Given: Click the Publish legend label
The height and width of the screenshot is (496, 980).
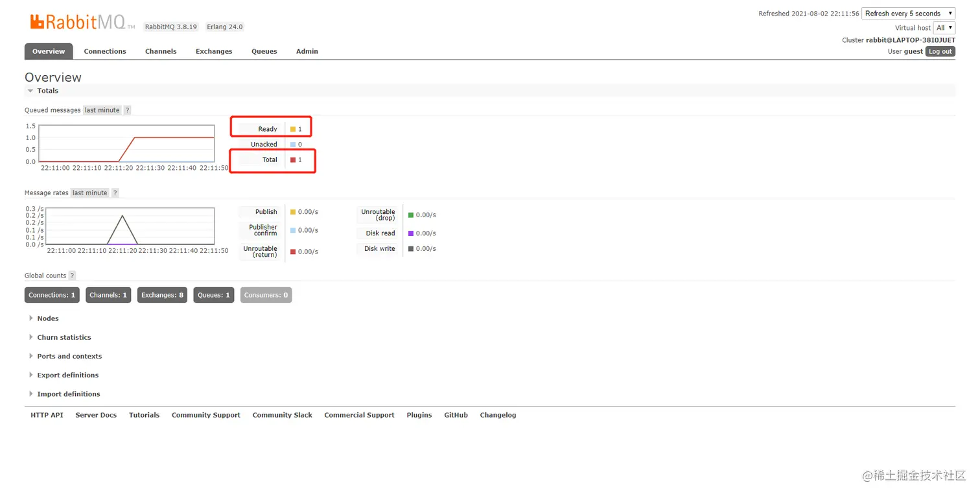Looking at the screenshot, I should point(266,212).
